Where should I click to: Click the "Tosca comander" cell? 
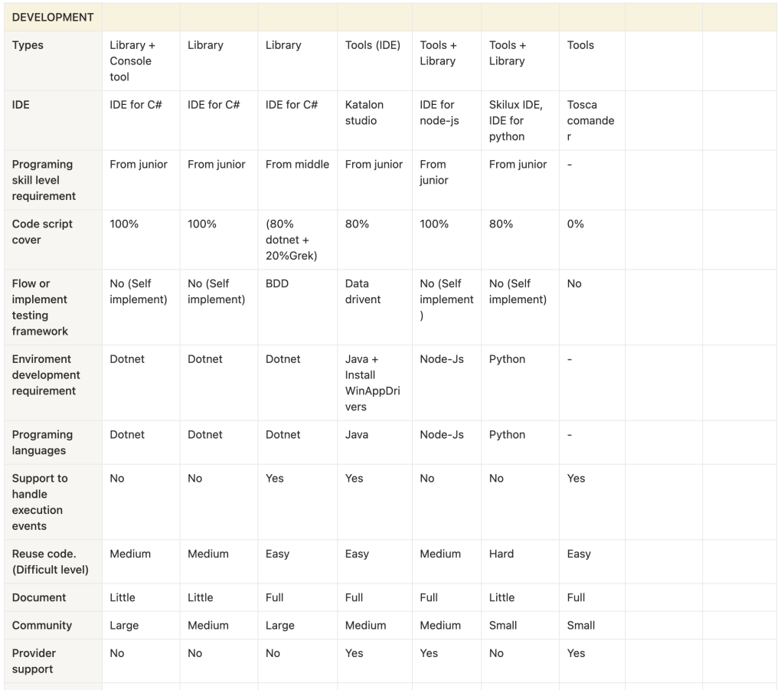point(590,120)
